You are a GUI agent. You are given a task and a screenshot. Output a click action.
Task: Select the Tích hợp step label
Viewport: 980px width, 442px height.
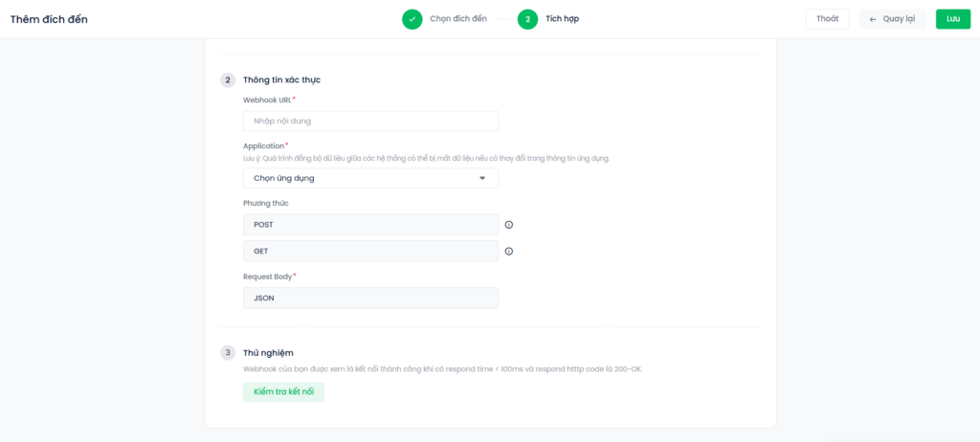click(562, 19)
